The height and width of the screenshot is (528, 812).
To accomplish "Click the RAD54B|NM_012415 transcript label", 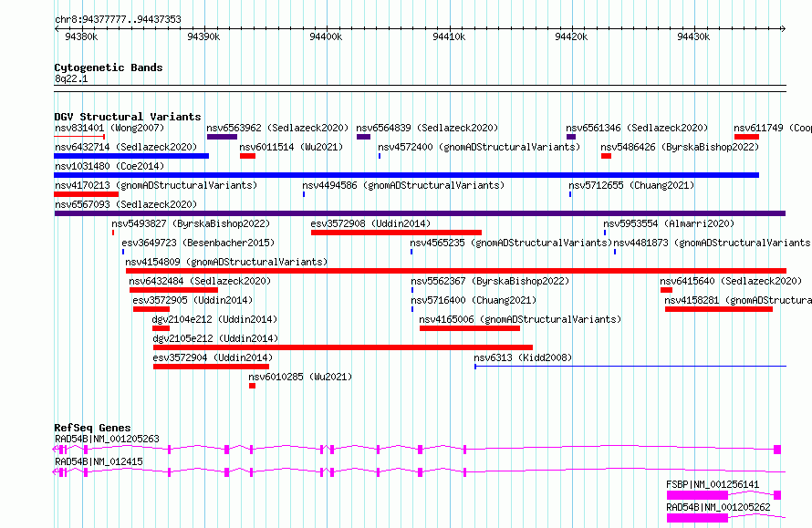I will 99,461.
